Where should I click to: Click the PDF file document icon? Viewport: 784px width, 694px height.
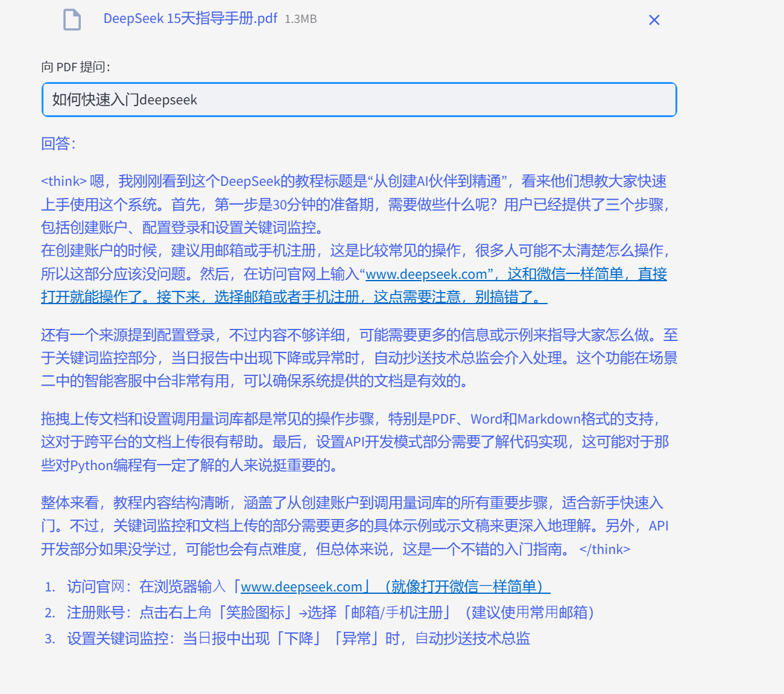click(72, 20)
